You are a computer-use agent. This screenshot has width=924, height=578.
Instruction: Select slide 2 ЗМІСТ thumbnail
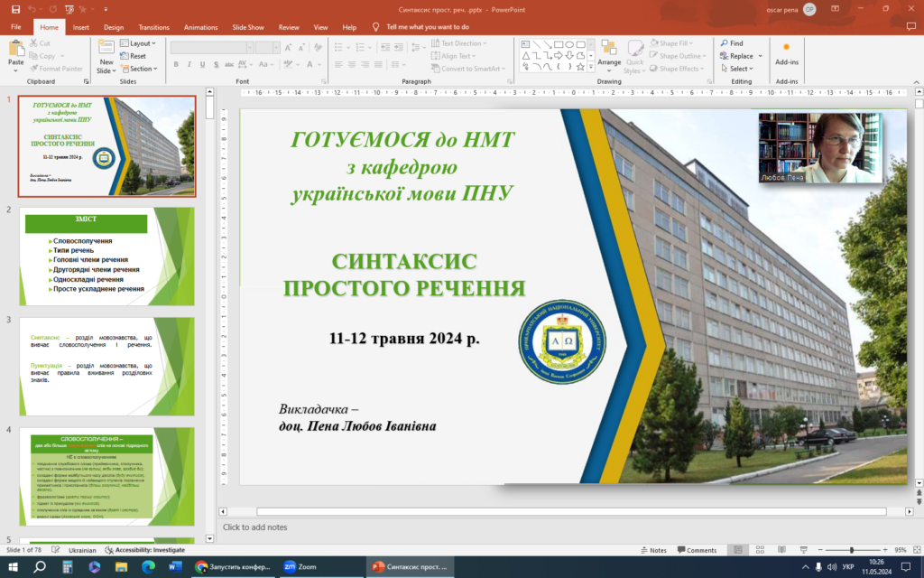click(x=106, y=256)
